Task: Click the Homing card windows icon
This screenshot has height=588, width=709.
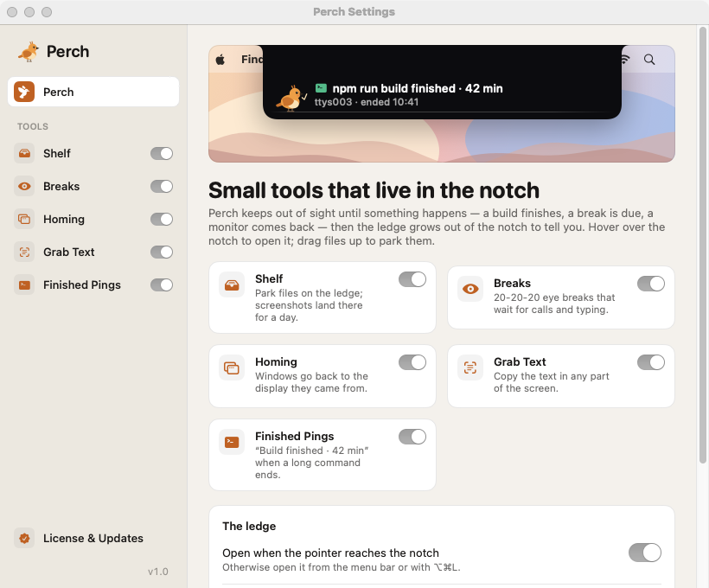Action: point(232,367)
